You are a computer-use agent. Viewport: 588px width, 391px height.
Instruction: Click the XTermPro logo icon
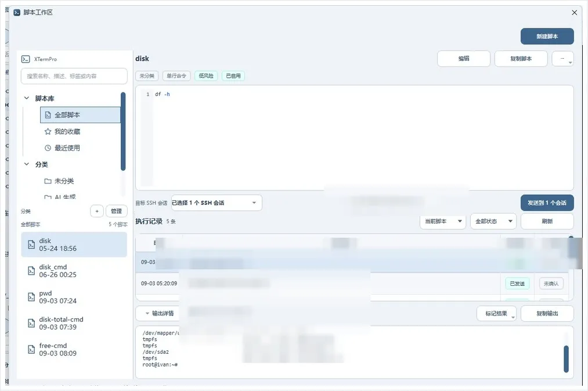pyautogui.click(x=26, y=59)
